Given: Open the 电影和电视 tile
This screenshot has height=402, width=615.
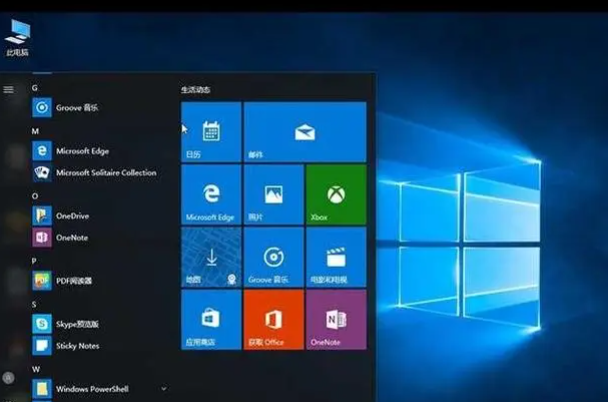Looking at the screenshot, I should pos(336,257).
